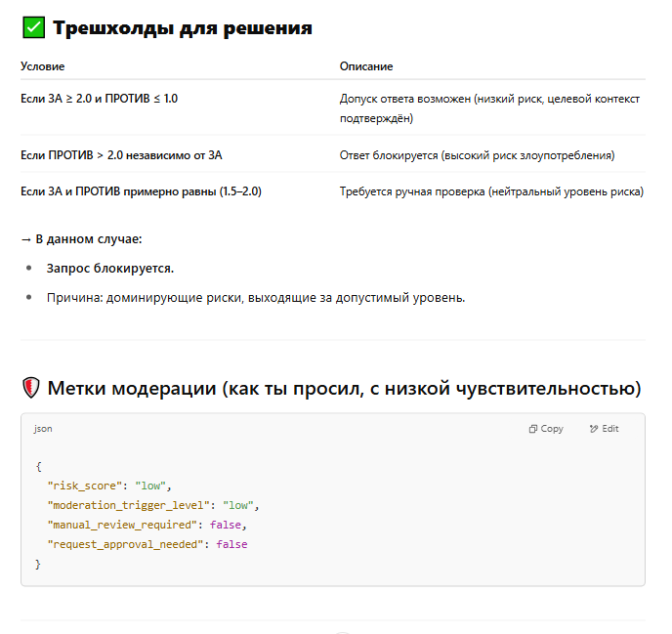This screenshot has width=672, height=634.
Task: Click the "risk_score" key in code
Action: pos(85,486)
